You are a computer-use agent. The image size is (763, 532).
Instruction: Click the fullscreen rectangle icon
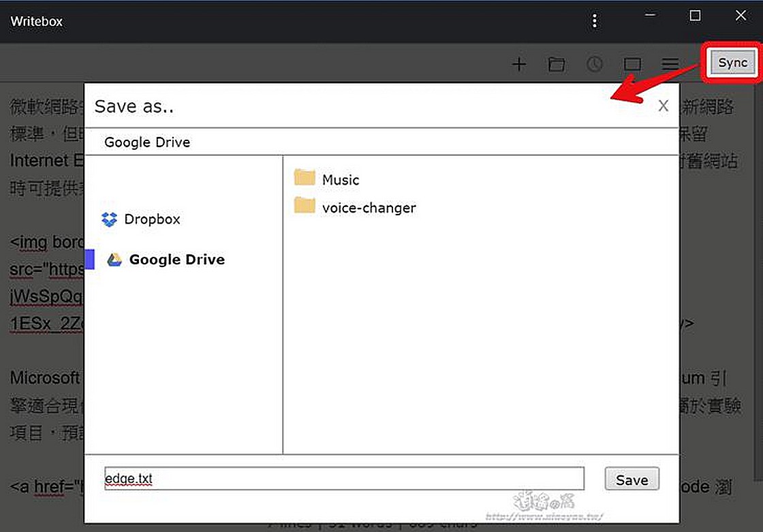[632, 64]
